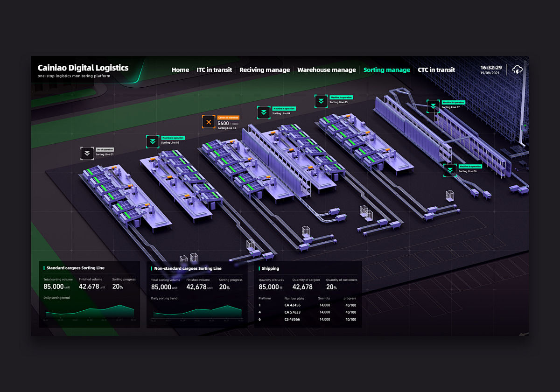Select the Sorting Line 02 marker icon
This screenshot has height=392, width=560.
[153, 141]
